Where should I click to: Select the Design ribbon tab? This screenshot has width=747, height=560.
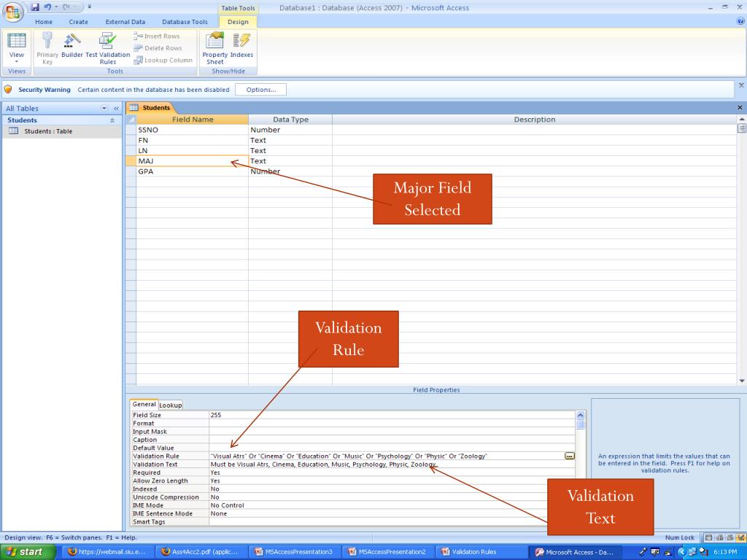(x=239, y=22)
